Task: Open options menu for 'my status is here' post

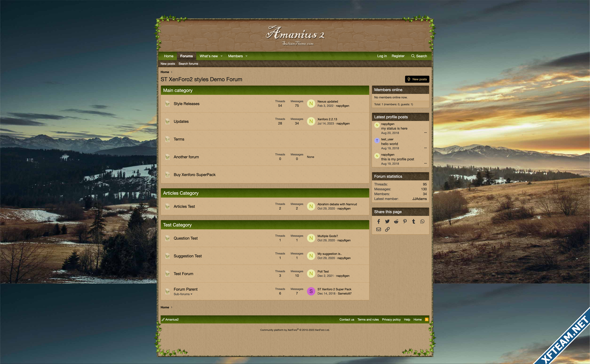Action: (x=425, y=133)
